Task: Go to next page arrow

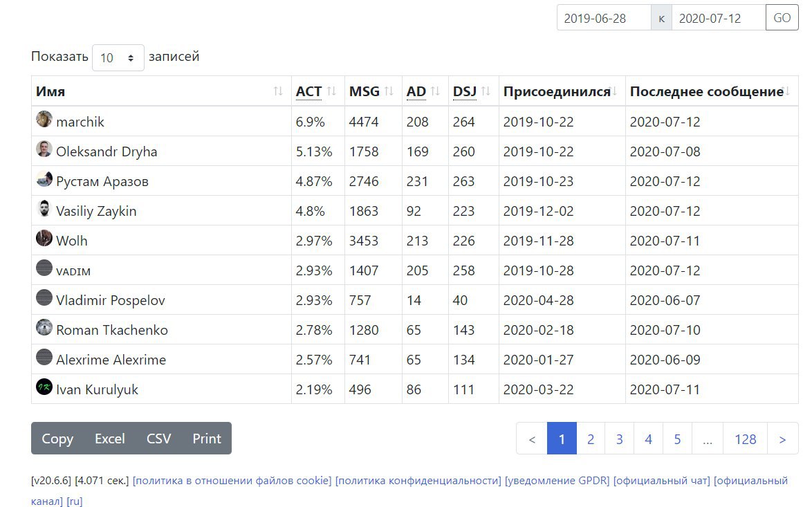Action: (782, 439)
